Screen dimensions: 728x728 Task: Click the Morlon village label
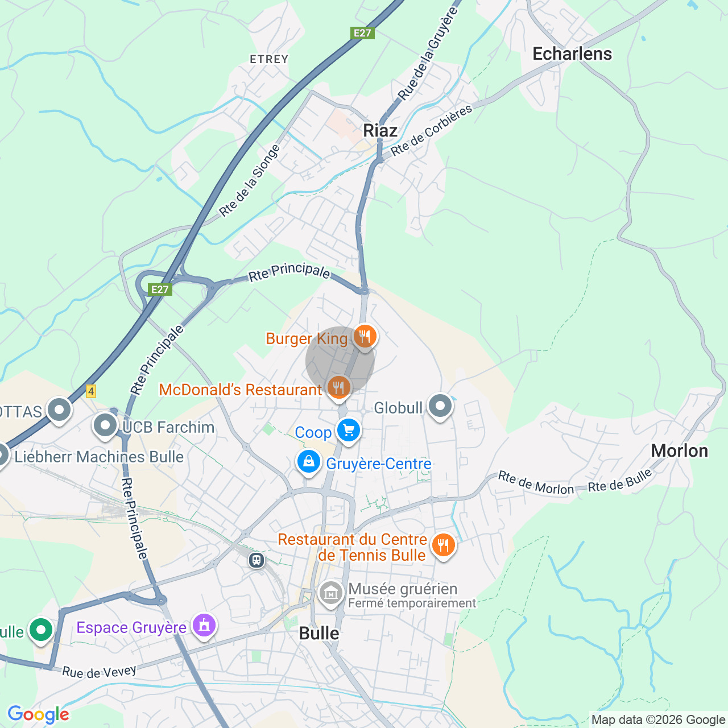[x=680, y=451]
